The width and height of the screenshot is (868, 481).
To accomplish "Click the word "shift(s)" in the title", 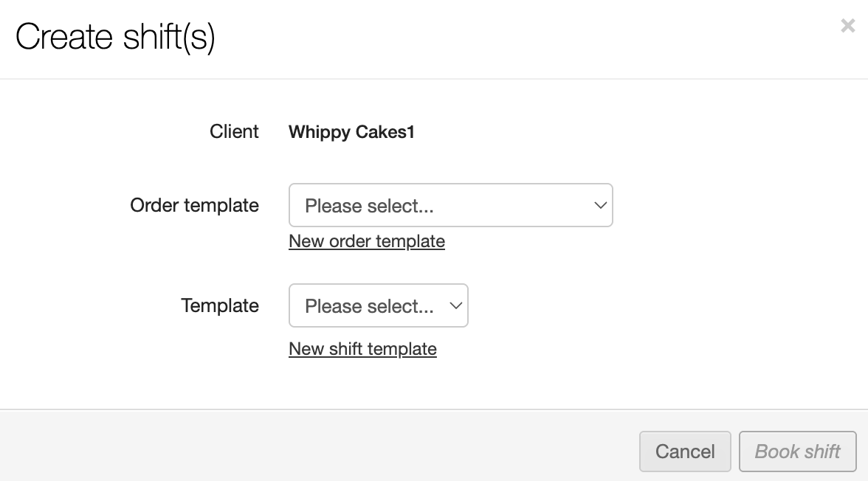I will (169, 37).
